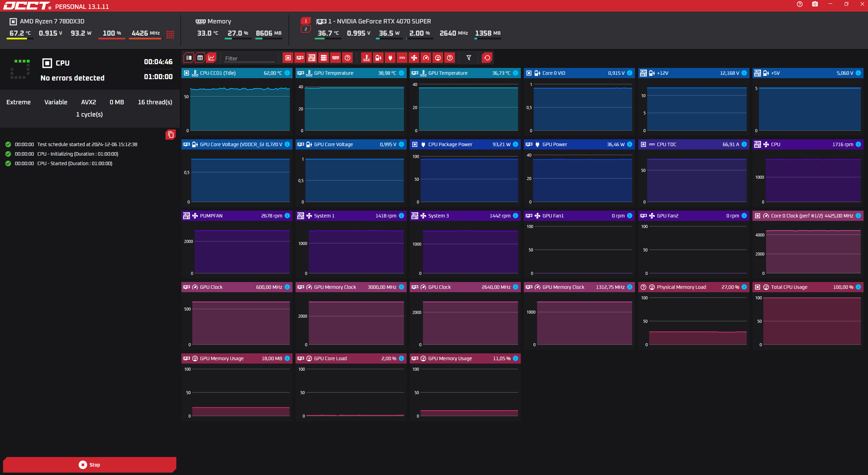This screenshot has width=868, height=475.
Task: Toggle the GPU sensors filter
Action: [x=300, y=58]
